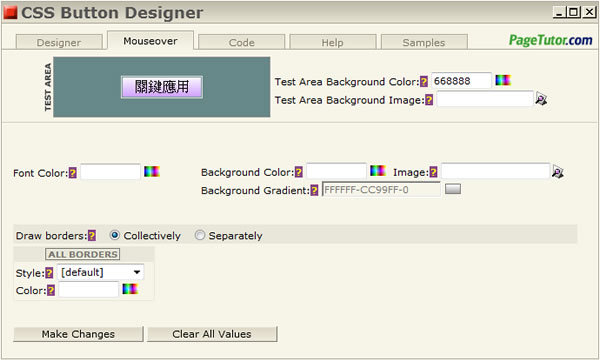Select Separately border drawing option

coord(200,235)
